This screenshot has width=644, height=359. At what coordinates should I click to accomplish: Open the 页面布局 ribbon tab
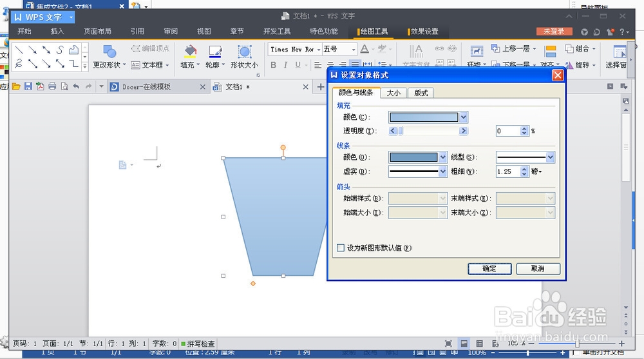(x=97, y=31)
